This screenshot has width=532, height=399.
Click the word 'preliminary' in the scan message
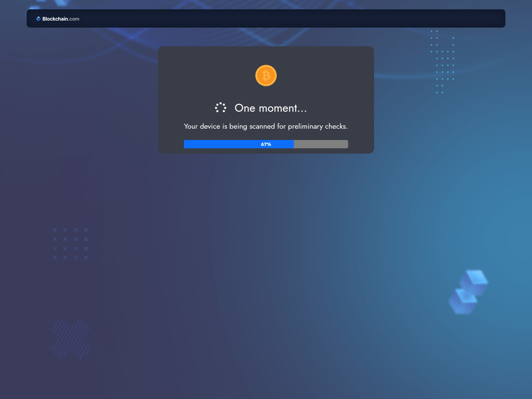tap(305, 126)
